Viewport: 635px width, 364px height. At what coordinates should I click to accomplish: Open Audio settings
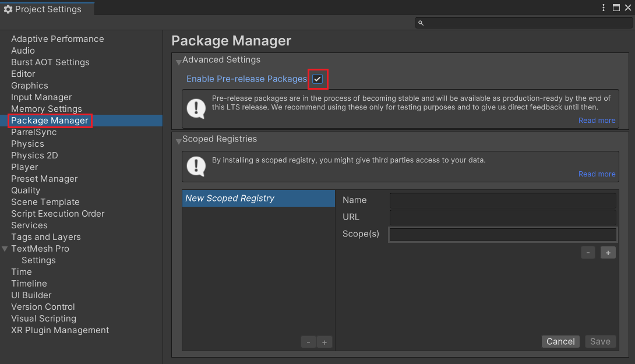click(23, 51)
